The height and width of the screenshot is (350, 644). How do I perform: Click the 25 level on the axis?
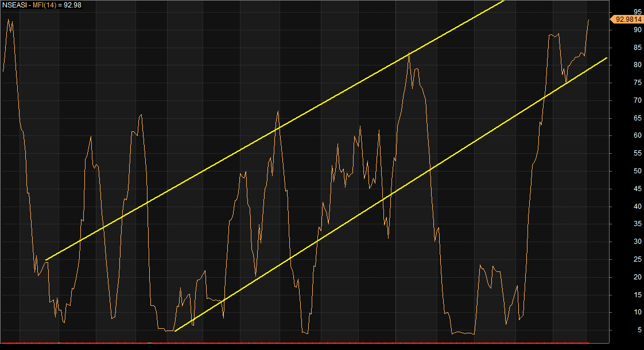pos(638,259)
